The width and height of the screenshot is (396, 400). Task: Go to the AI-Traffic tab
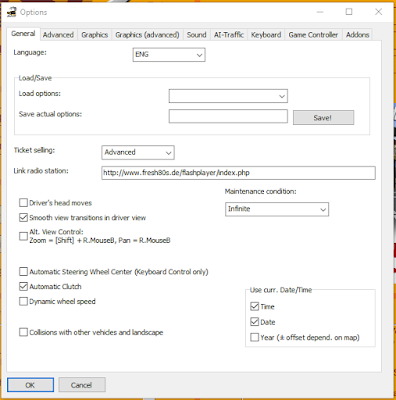tap(229, 35)
